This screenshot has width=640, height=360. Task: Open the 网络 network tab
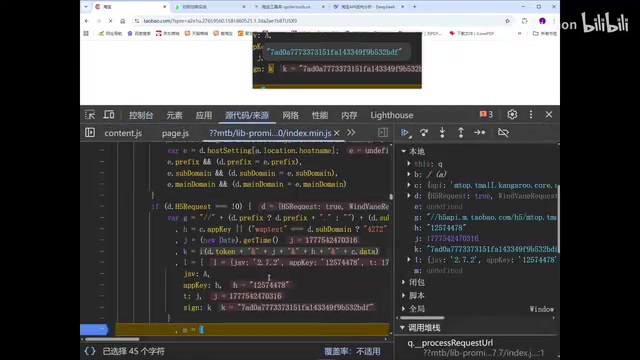pyautogui.click(x=290, y=115)
